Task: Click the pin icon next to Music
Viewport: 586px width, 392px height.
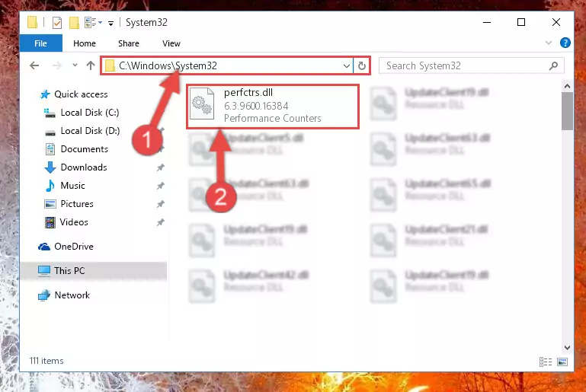Action: click(x=160, y=186)
